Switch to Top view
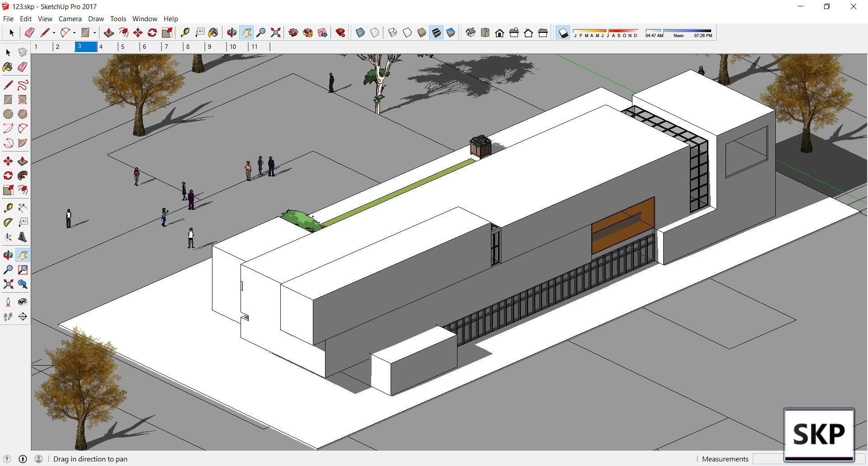Image resolution: width=868 pixels, height=466 pixels. click(485, 33)
